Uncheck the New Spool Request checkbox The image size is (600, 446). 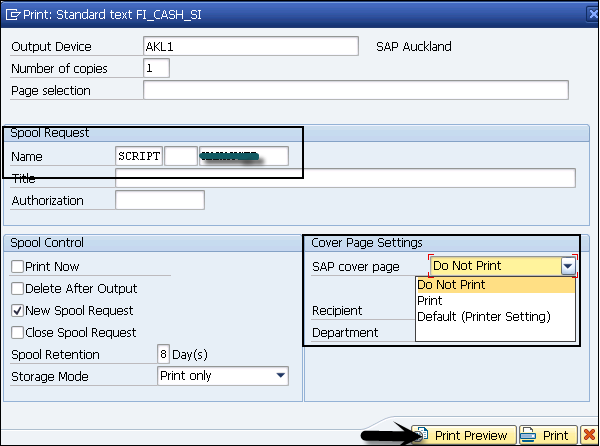[x=17, y=311]
